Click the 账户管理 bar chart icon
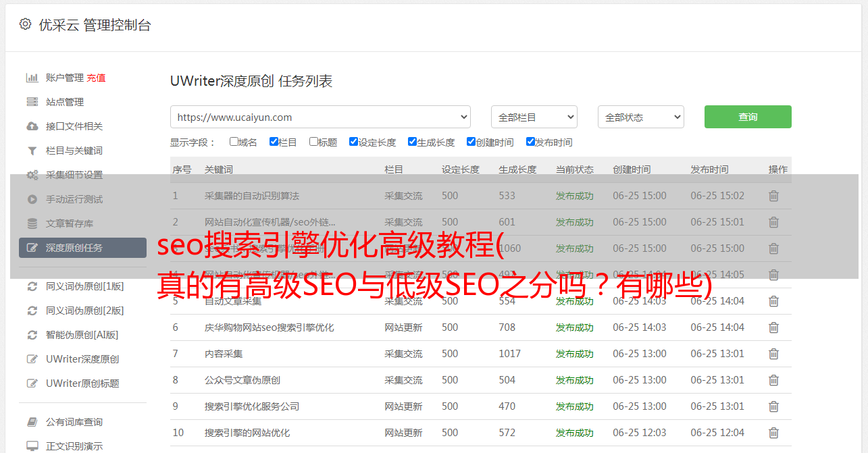 (32, 78)
